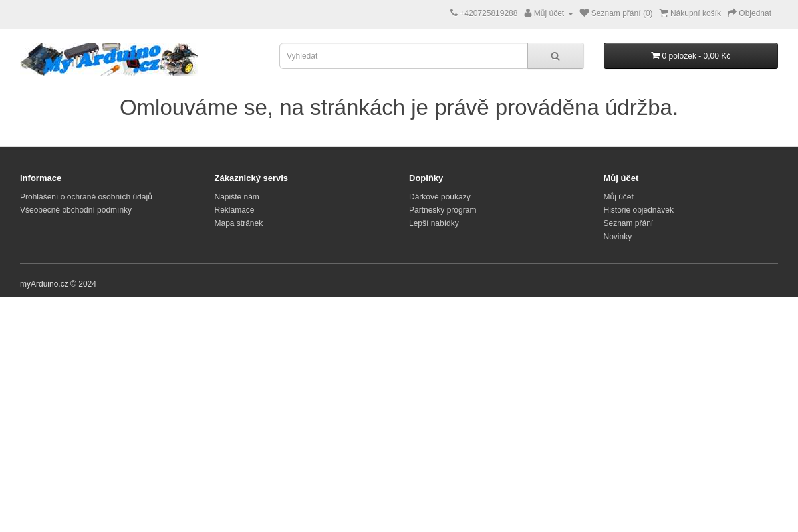The image size is (798, 532).
Task: Select the Doplňky footer section heading
Action: pyautogui.click(x=426, y=178)
